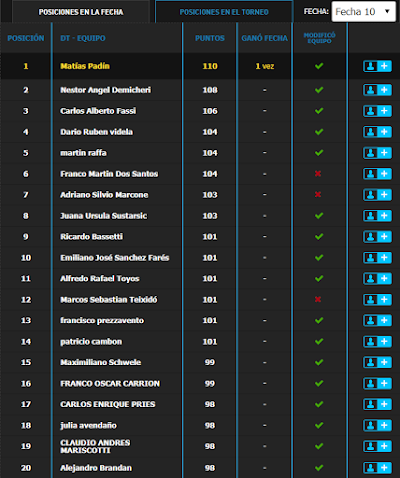Click the Ganó Fecha column header
Screen dimensions: 400x478
(x=265, y=38)
